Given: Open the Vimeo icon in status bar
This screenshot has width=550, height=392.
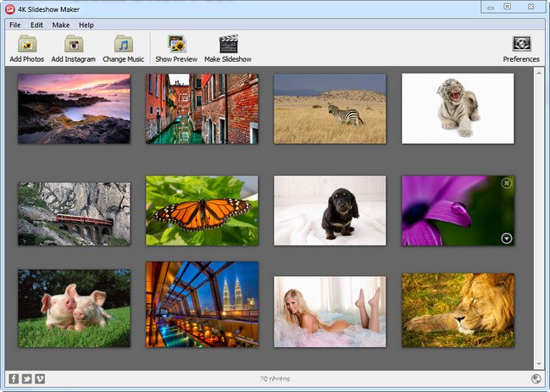Looking at the screenshot, I should point(40,378).
